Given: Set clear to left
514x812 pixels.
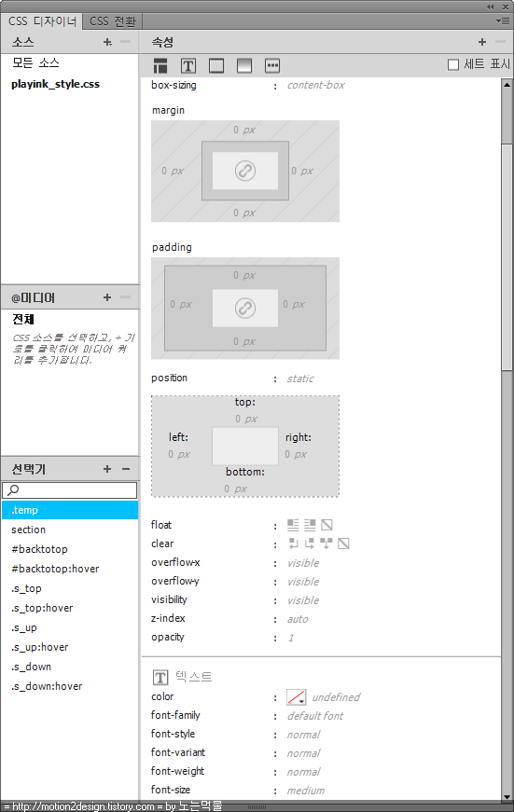Looking at the screenshot, I should (x=294, y=544).
